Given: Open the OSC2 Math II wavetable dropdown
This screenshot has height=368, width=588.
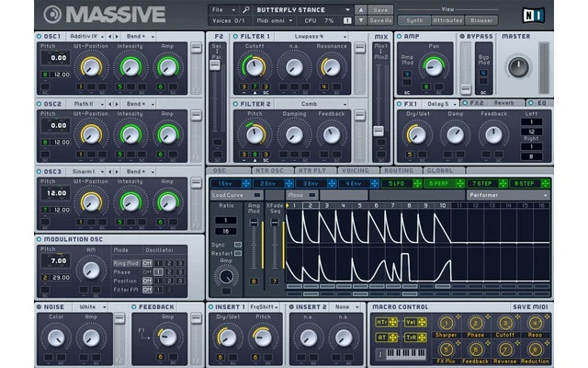Looking at the screenshot, I should [x=86, y=104].
